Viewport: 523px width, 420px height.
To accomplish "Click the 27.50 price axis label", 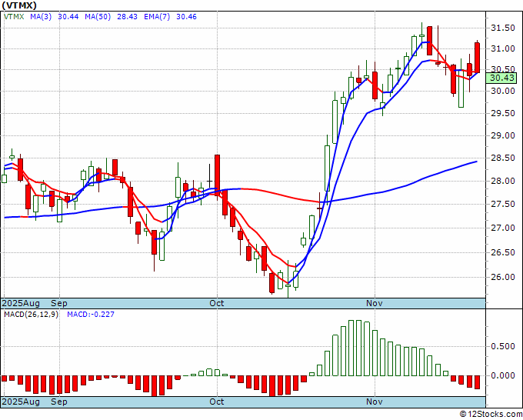I will 503,204.
